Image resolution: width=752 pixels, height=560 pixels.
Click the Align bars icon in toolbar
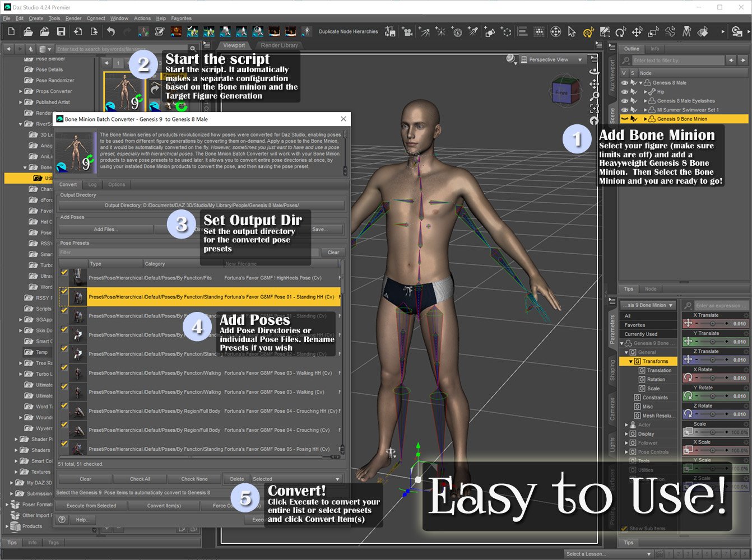(522, 32)
